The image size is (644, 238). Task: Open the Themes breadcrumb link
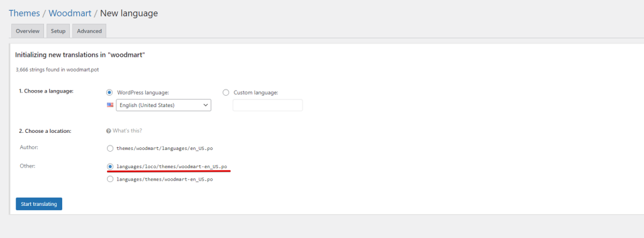click(25, 13)
